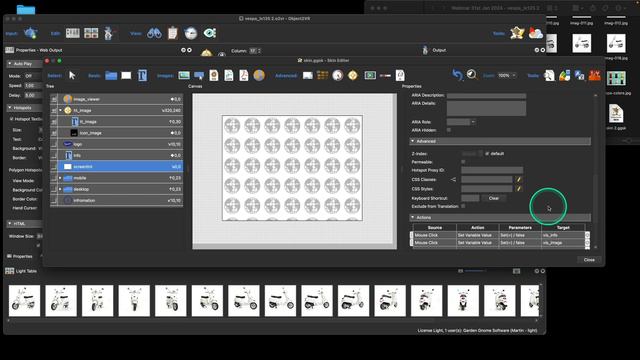
Task: Add a Hotspot Template element
Action: pos(353,76)
